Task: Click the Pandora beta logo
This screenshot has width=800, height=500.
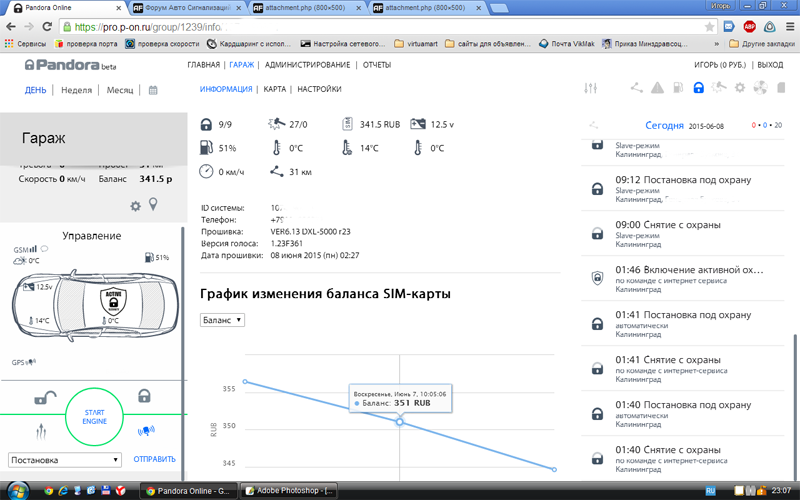Action: [x=70, y=65]
